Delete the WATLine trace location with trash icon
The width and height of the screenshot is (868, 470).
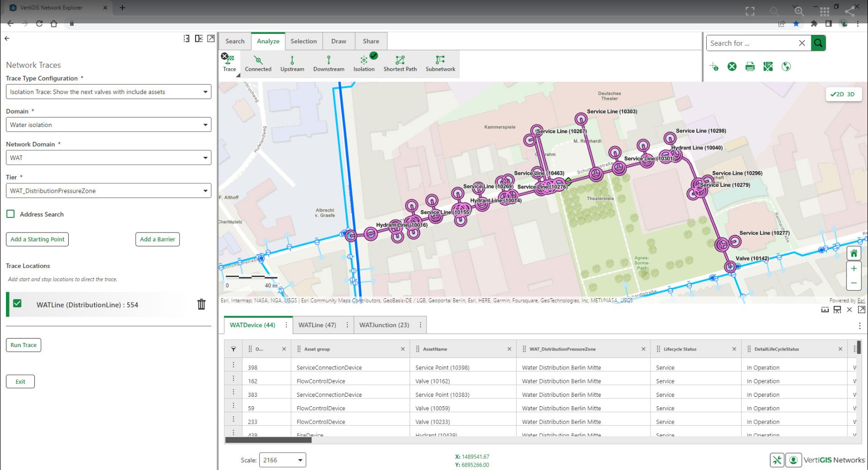(201, 304)
